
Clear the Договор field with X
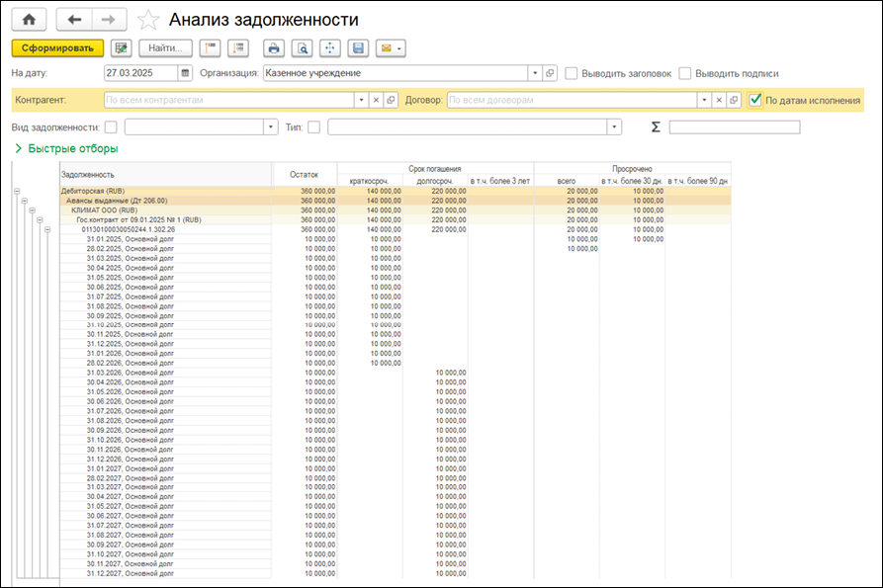pos(718,100)
